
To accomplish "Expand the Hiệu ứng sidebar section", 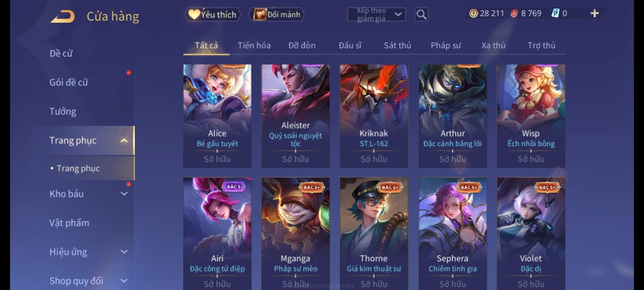I will [124, 252].
